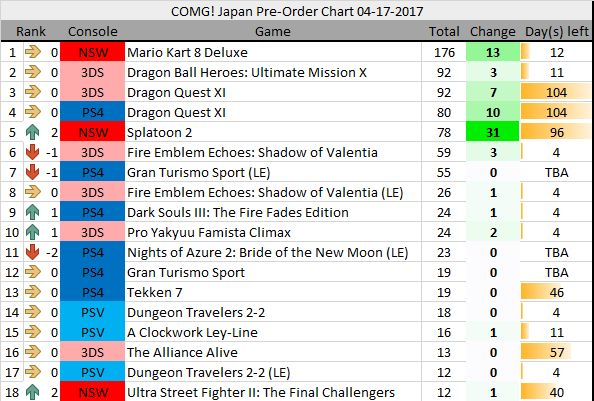Select the Game column header
Screen dimensions: 594x401
(273, 31)
